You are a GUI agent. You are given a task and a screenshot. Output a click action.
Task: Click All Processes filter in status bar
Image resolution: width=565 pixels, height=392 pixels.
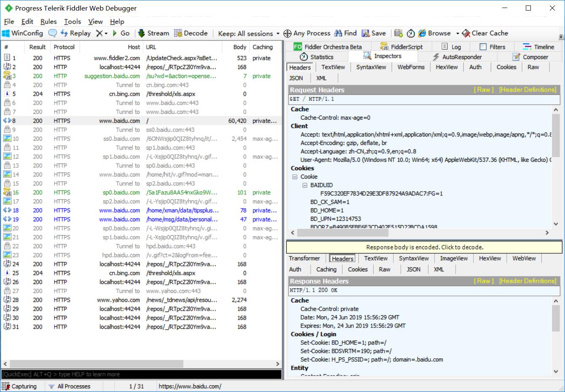(x=69, y=386)
